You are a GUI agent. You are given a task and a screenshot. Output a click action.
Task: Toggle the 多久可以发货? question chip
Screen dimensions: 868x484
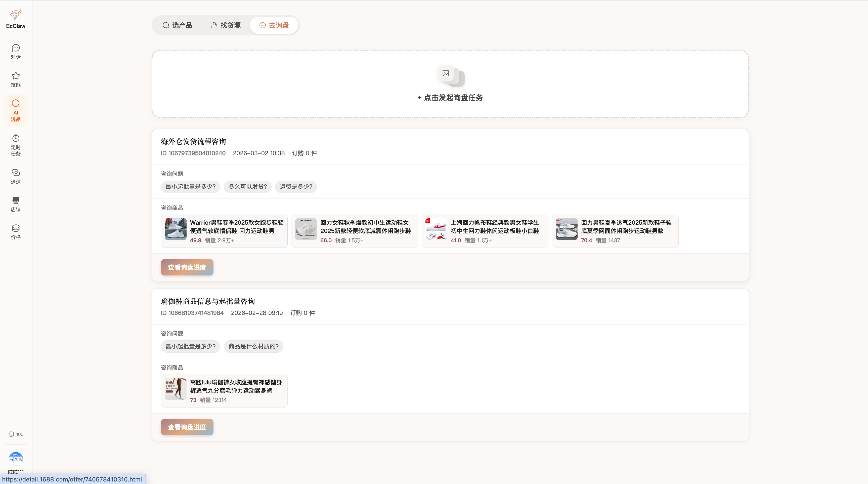[248, 187]
